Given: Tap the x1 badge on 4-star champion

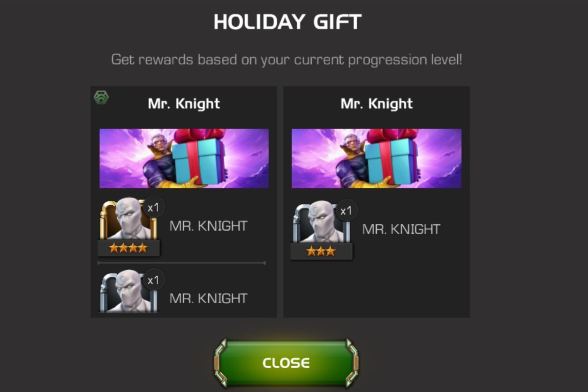Looking at the screenshot, I should coord(153,207).
